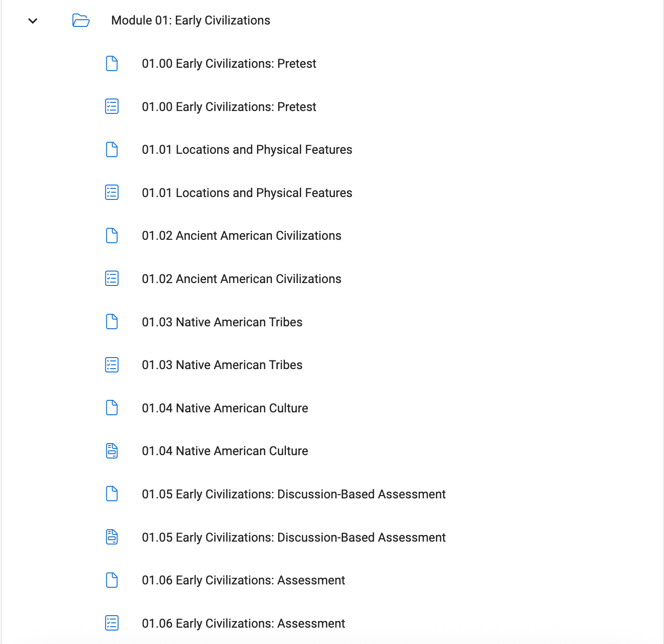
Task: Click the page icon for 01.06 Assessment
Action: click(112, 580)
